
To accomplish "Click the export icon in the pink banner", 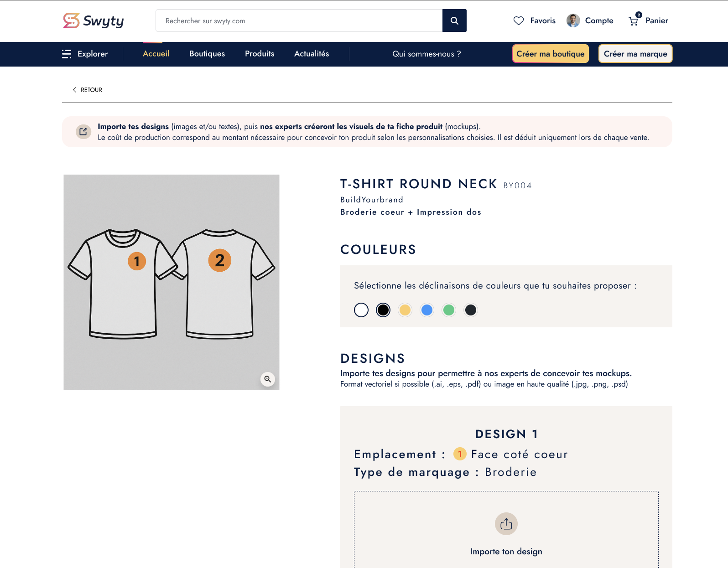I will (83, 131).
